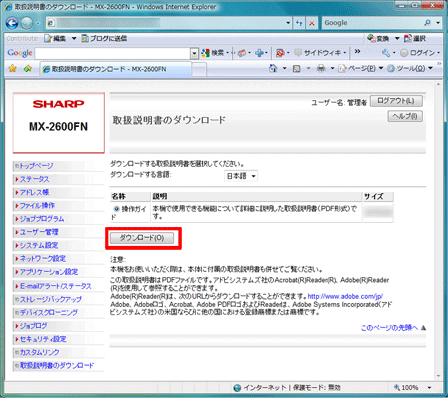Click the Google toolbar settings wrench icon
This screenshot has height=398, width=448.
pyautogui.click(x=386, y=53)
